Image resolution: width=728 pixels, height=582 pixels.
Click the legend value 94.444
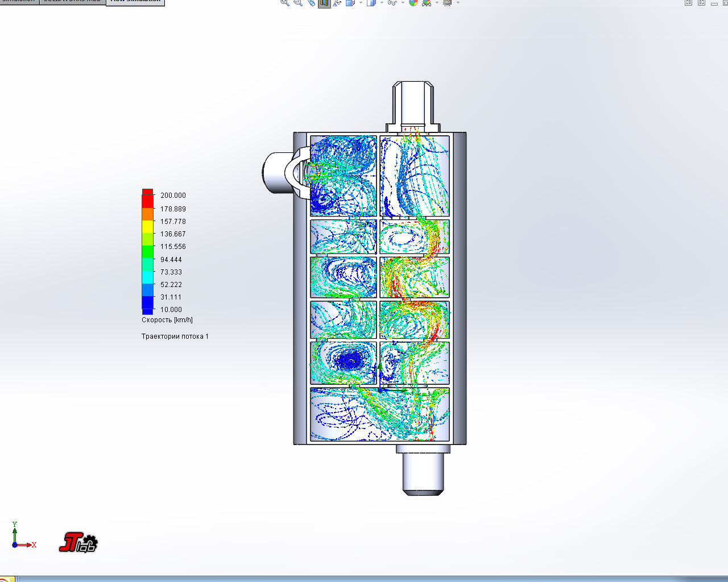pos(171,260)
